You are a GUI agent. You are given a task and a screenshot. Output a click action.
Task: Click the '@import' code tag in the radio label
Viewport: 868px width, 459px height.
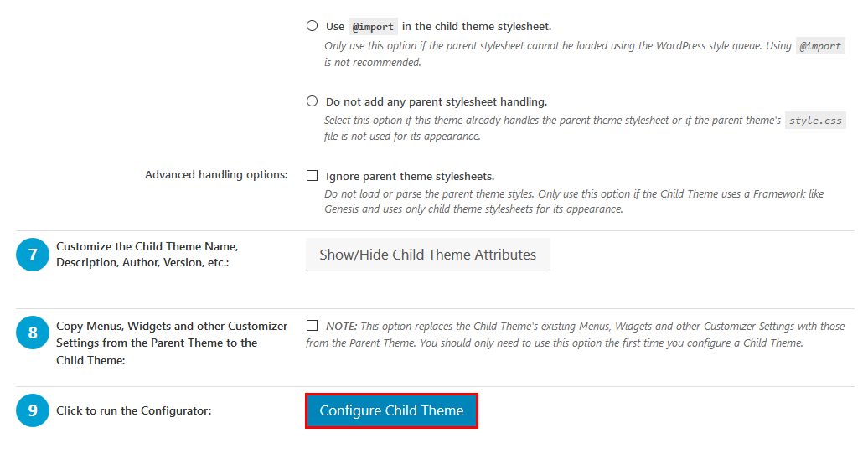click(373, 26)
